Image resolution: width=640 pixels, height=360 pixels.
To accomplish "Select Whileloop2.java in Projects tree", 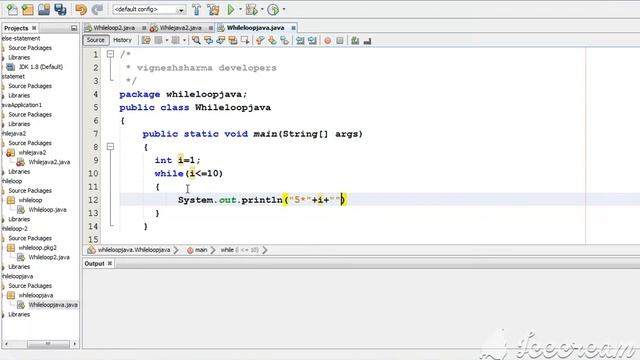I will [x=49, y=257].
